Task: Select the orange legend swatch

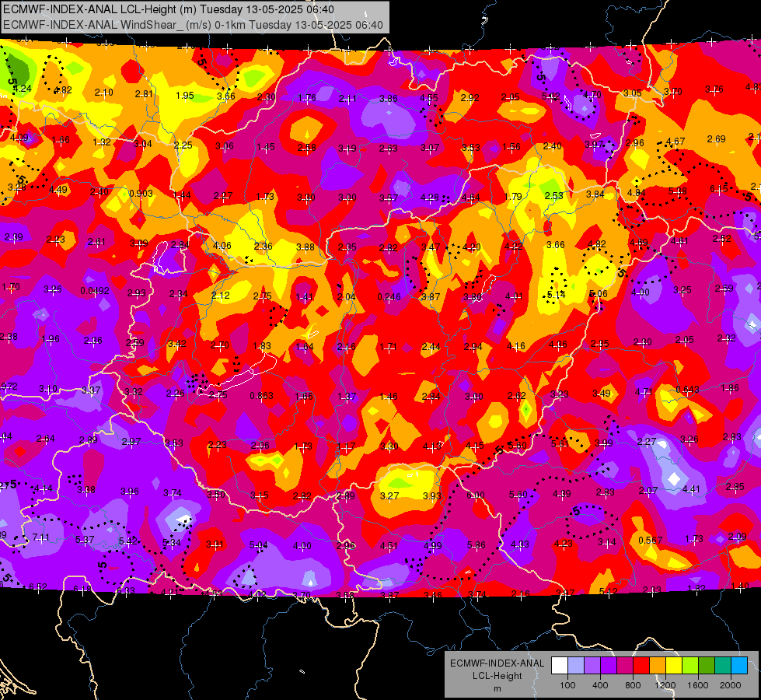Action: 658,665
